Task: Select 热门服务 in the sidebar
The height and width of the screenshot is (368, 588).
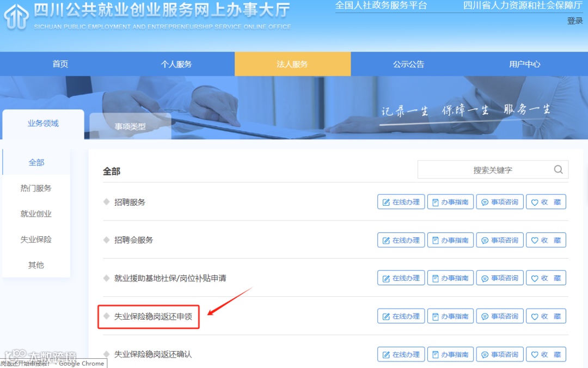Action: click(36, 188)
